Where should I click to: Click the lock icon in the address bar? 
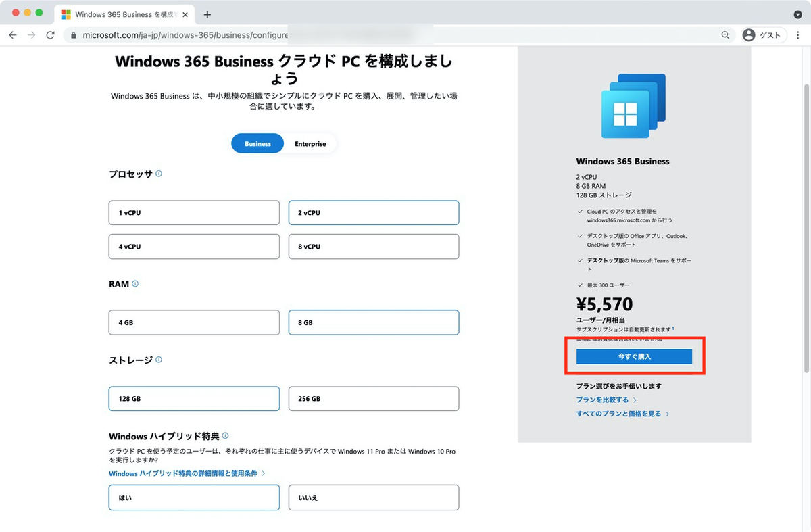point(74,35)
